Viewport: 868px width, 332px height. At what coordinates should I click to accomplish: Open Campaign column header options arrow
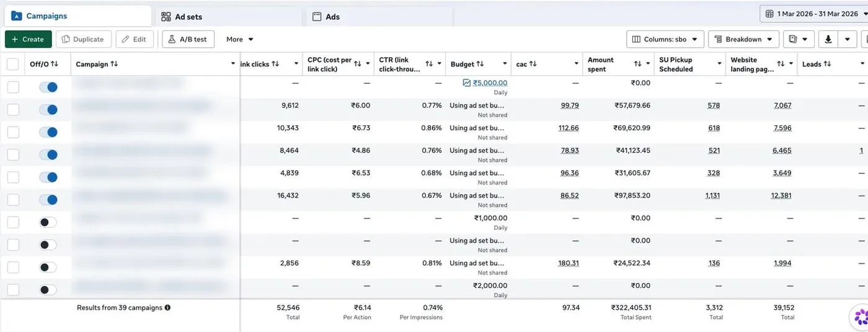tap(232, 64)
